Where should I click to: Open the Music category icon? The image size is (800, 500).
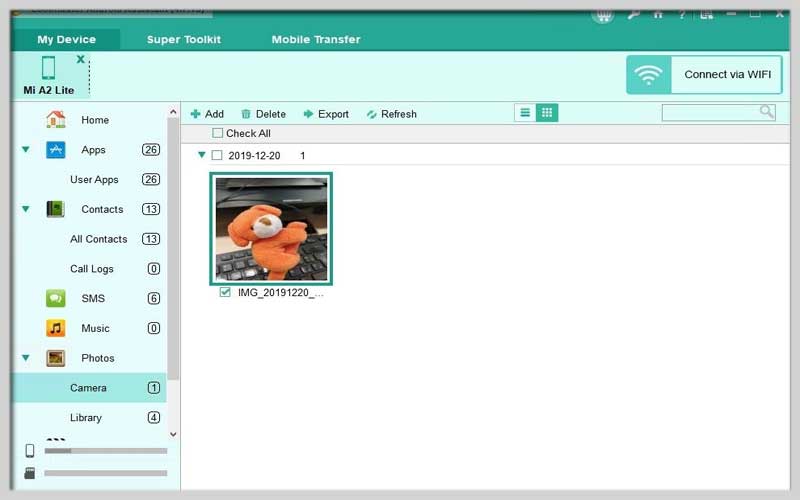(56, 328)
